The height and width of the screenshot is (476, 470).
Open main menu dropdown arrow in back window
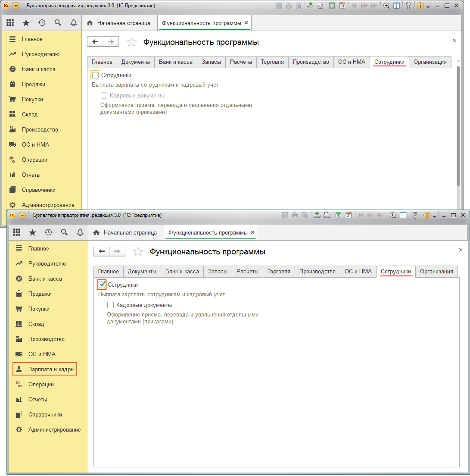coord(16,6)
